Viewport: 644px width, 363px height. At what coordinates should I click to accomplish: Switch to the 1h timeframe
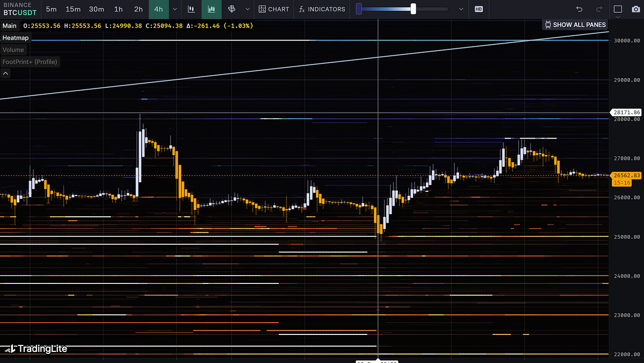pyautogui.click(x=119, y=9)
